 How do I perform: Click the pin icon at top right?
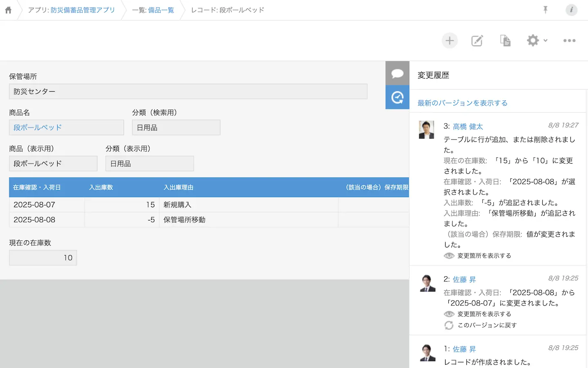[x=545, y=10]
